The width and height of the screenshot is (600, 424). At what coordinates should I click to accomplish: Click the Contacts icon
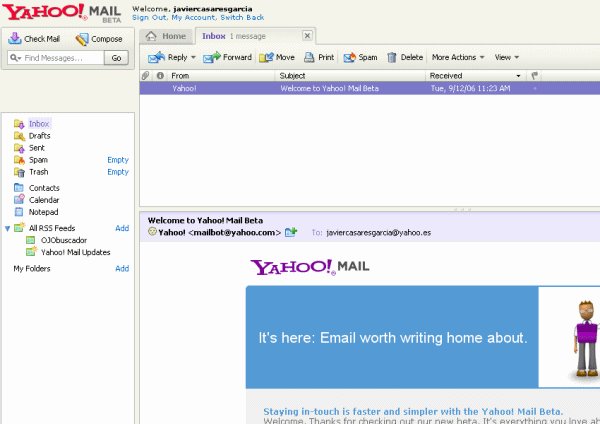click(19, 188)
